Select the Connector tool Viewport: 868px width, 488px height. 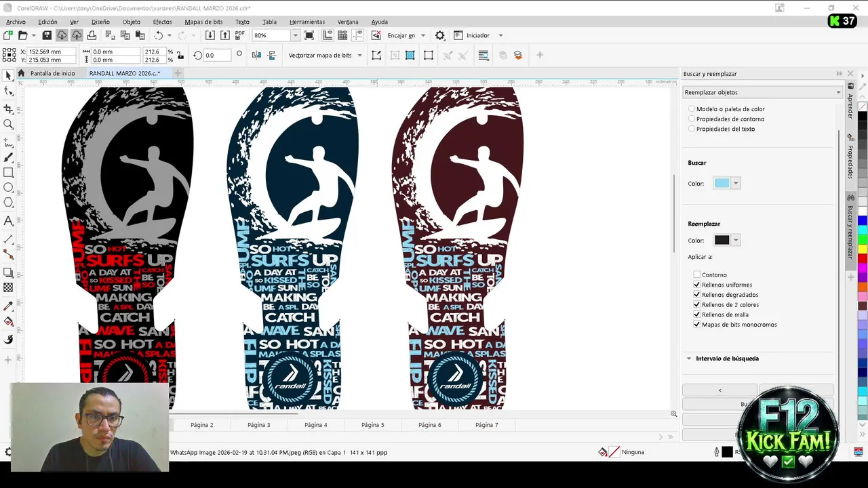(x=8, y=254)
